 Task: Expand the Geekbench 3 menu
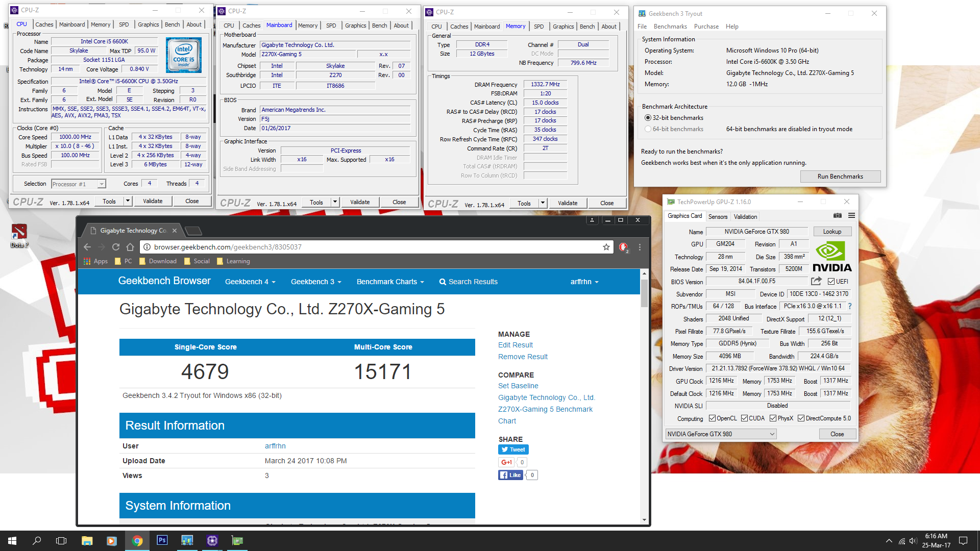tap(316, 282)
